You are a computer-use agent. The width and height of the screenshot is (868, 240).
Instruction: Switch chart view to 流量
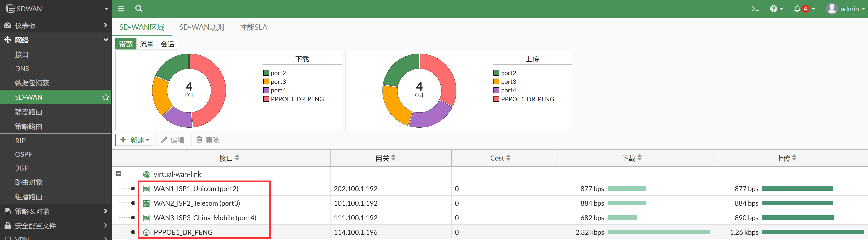point(147,44)
